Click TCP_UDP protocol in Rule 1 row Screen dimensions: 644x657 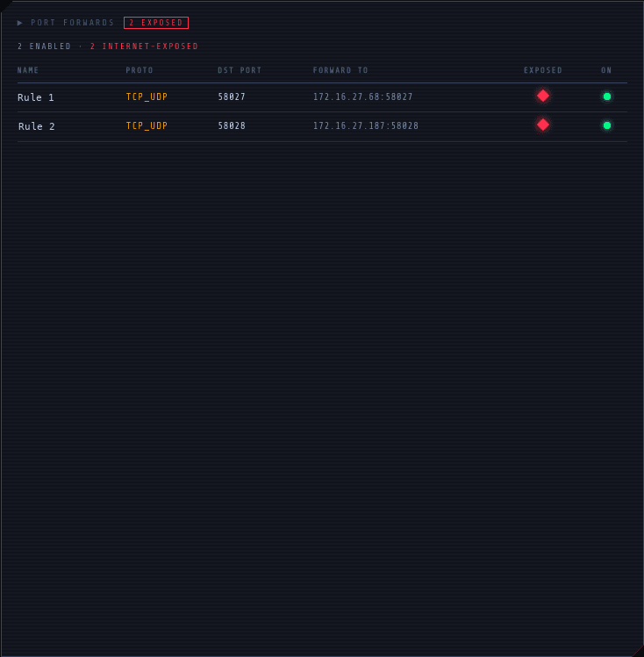[147, 96]
